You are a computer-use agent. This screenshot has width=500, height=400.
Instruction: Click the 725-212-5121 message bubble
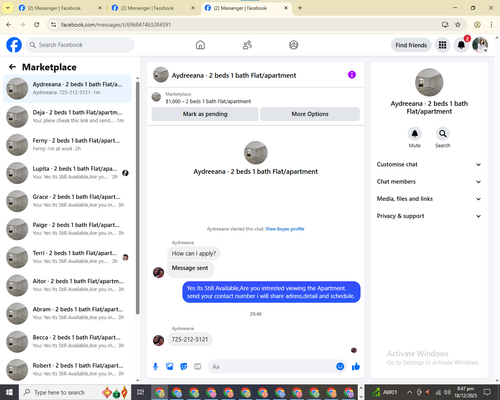pyautogui.click(x=190, y=339)
